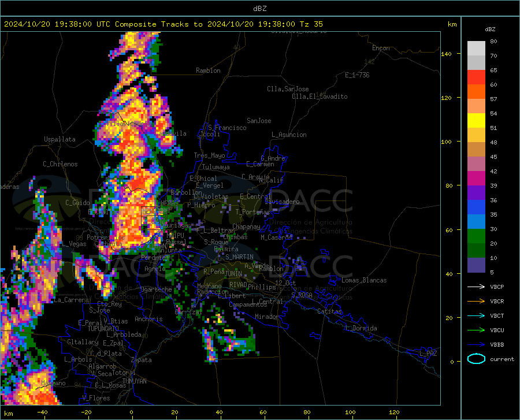
Task: Click the 'SanJose' map label
Action: pos(259,121)
